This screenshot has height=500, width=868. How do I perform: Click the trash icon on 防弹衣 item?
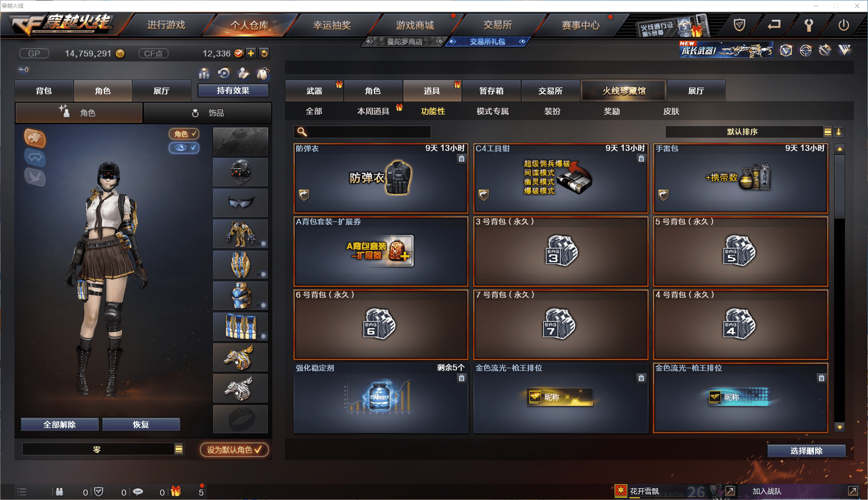pyautogui.click(x=462, y=159)
